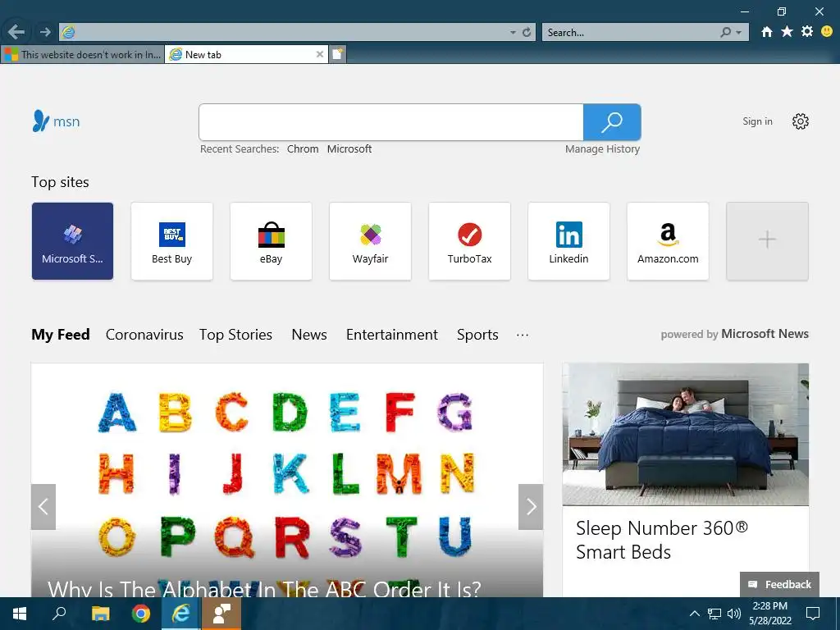Show hidden system tray icons chevron
This screenshot has width=840, height=630.
pos(694,614)
